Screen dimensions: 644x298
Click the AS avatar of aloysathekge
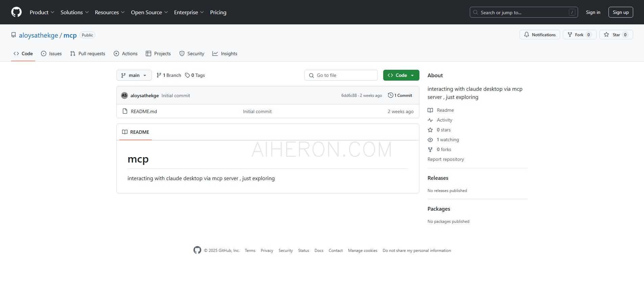point(124,95)
